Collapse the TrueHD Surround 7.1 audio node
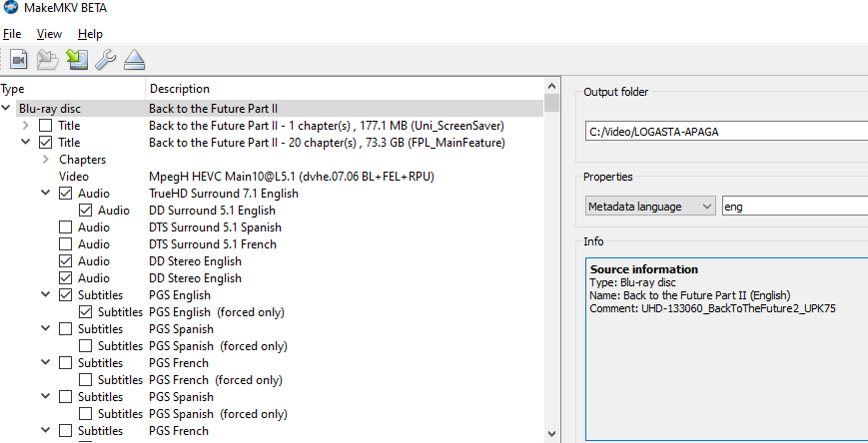Screen dimensions: 868x443 (46, 193)
